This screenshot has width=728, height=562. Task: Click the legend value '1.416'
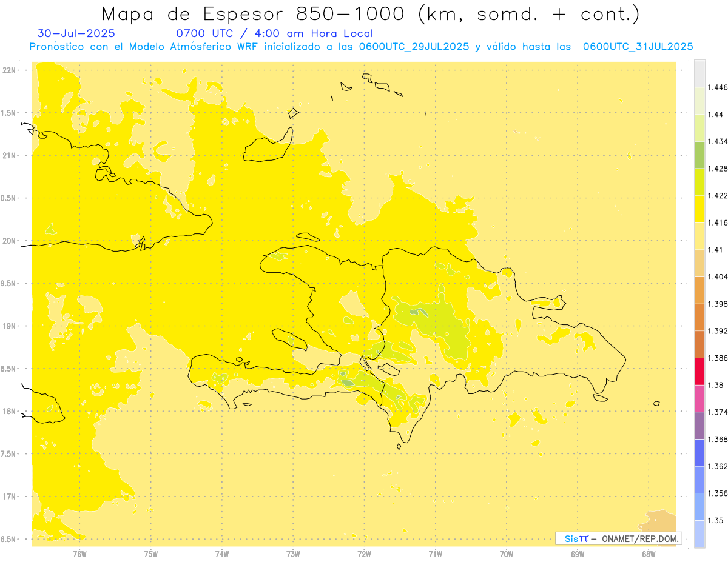coord(718,222)
